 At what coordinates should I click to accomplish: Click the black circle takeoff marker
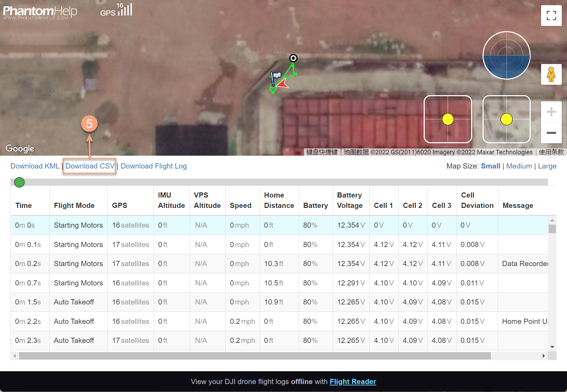293,58
